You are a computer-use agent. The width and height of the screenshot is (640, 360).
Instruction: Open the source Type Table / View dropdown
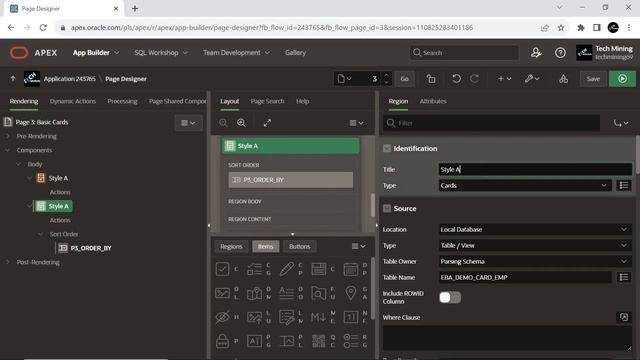(x=535, y=245)
